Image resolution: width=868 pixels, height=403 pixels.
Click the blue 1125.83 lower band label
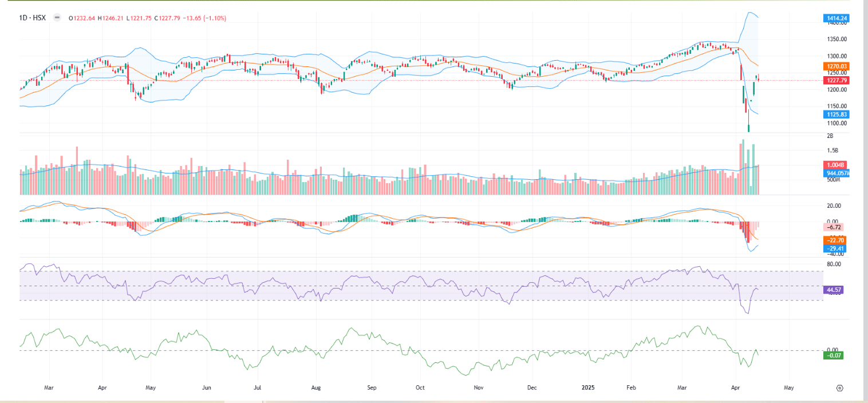pyautogui.click(x=837, y=114)
